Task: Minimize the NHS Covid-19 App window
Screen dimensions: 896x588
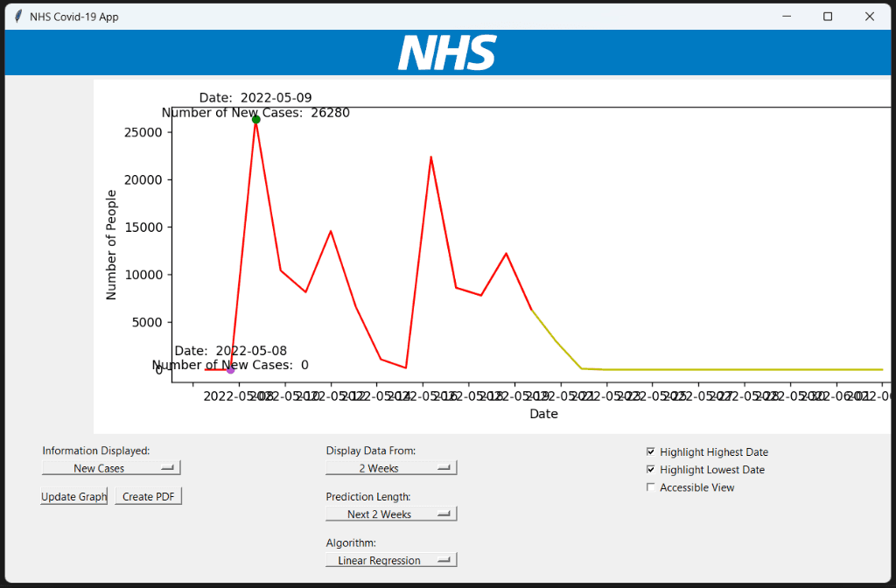Action: (787, 17)
